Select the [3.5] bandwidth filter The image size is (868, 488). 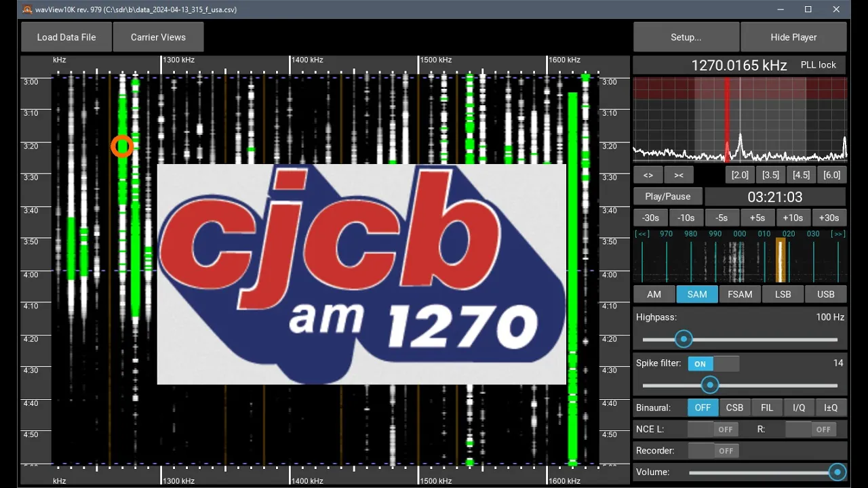coord(770,175)
